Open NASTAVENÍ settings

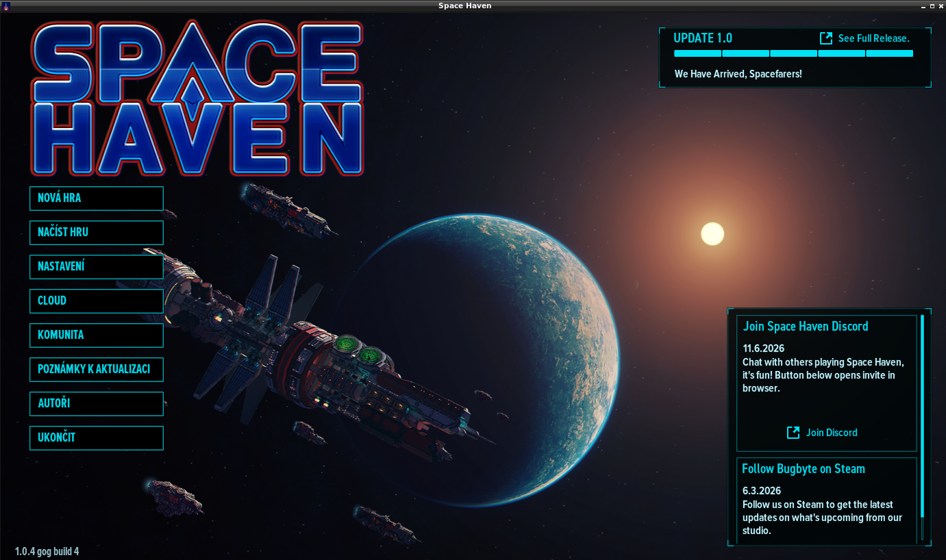tap(97, 266)
